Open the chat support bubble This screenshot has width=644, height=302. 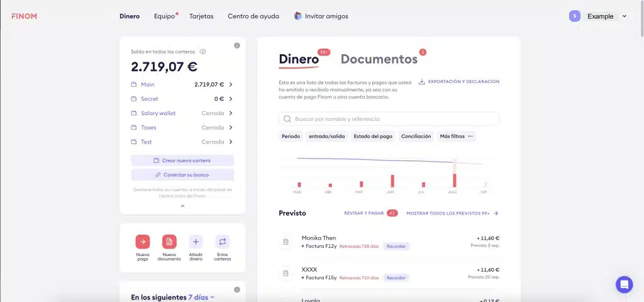tap(625, 284)
